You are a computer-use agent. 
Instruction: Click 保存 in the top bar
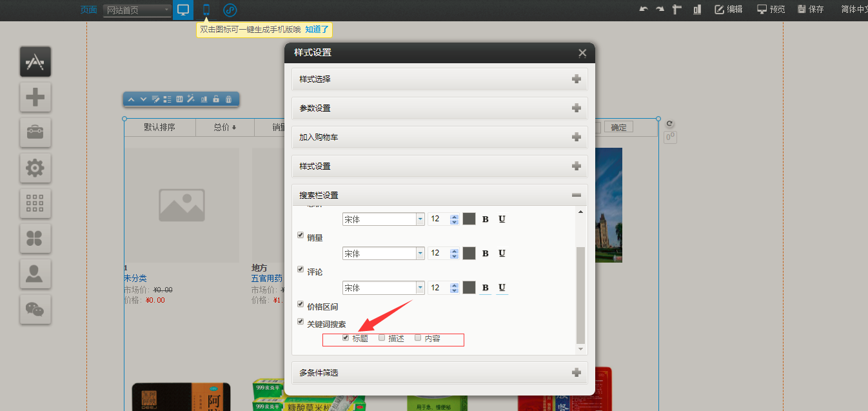point(810,9)
